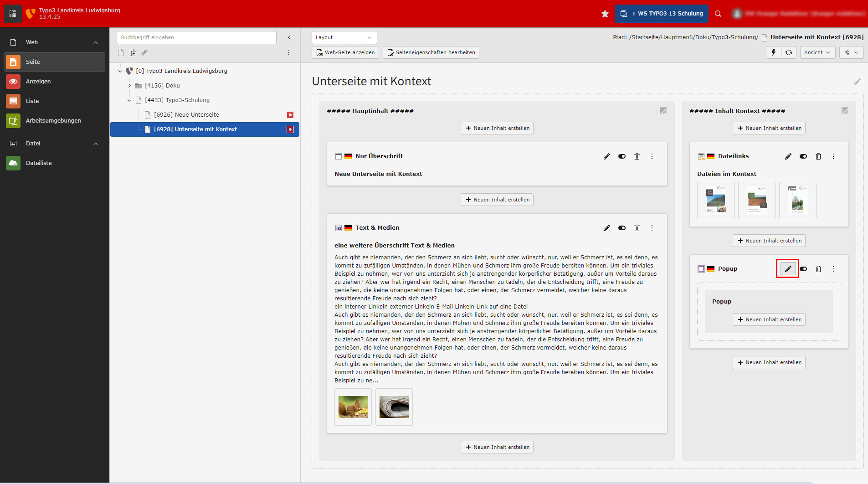Screen dimensions: 868x484
Task: Click the squirrel image thumbnail
Action: point(353,407)
